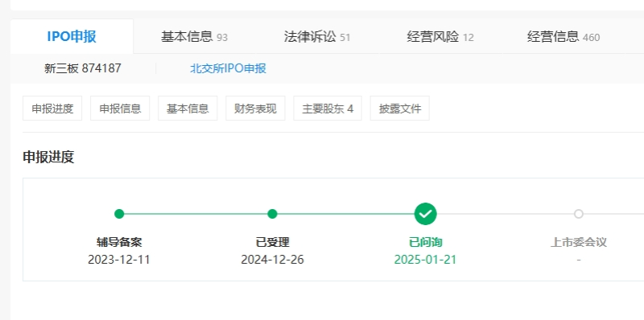
Task: Select the 已问询 step label
Action: 426,242
